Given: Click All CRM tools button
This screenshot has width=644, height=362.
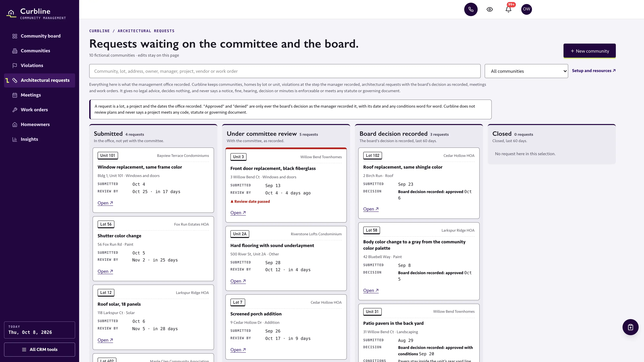Looking at the screenshot, I should point(40,349).
